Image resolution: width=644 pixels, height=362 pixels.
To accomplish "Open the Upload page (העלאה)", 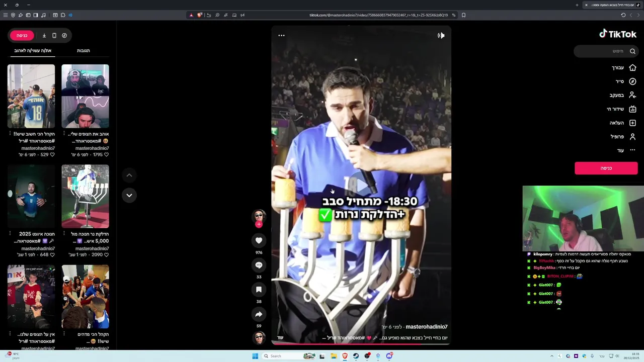I will point(623,123).
